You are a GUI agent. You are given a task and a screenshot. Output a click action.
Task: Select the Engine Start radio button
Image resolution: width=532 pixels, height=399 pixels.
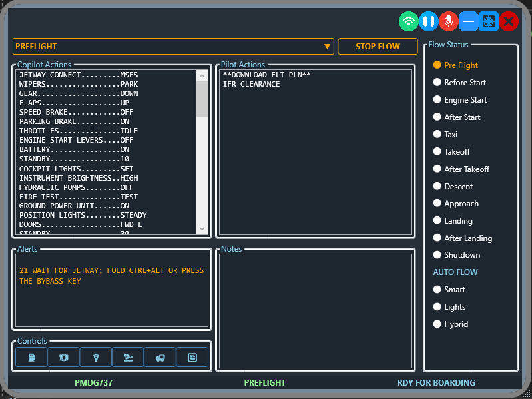pyautogui.click(x=437, y=100)
